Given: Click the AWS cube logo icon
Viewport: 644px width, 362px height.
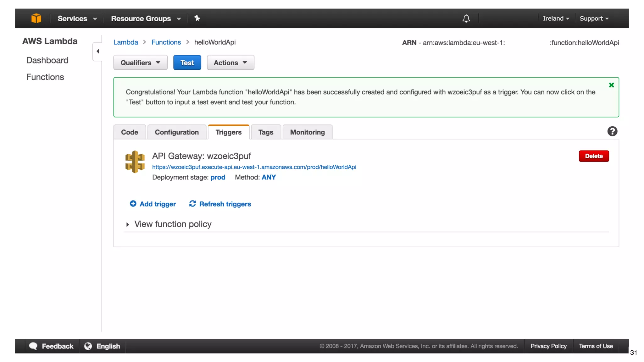Looking at the screenshot, I should [x=36, y=18].
